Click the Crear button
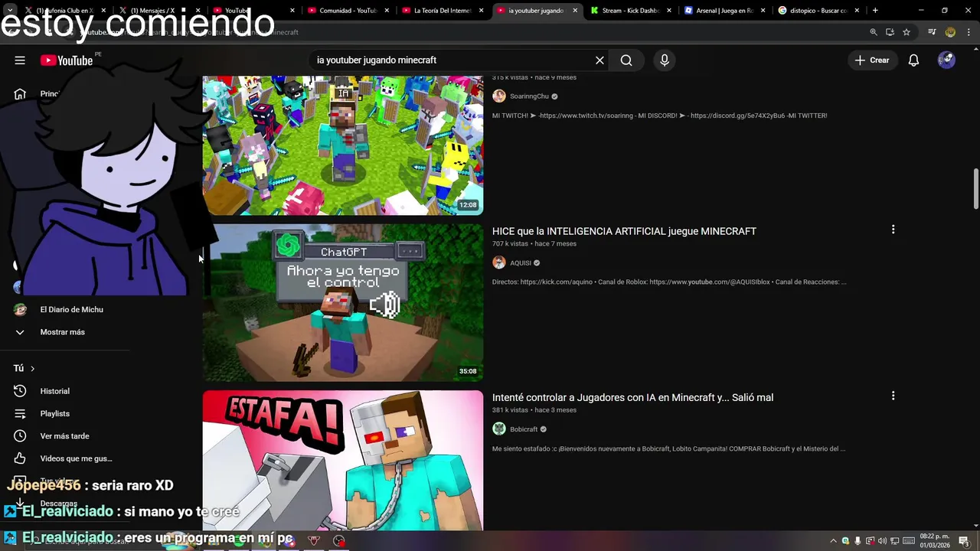 [x=872, y=60]
